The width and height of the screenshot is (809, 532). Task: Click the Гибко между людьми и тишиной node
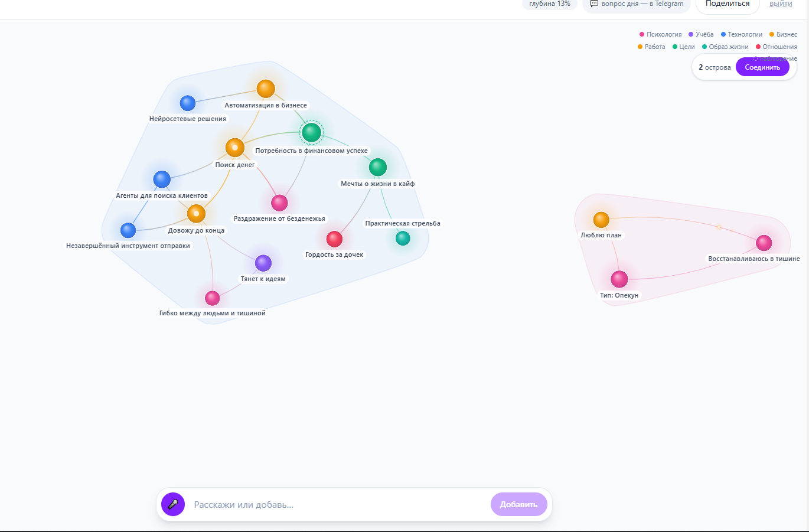point(213,298)
